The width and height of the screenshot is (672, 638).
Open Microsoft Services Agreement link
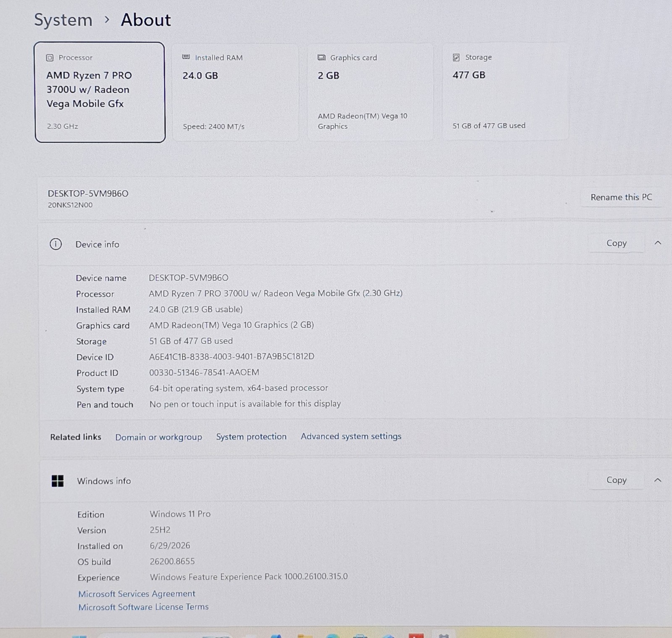(137, 593)
